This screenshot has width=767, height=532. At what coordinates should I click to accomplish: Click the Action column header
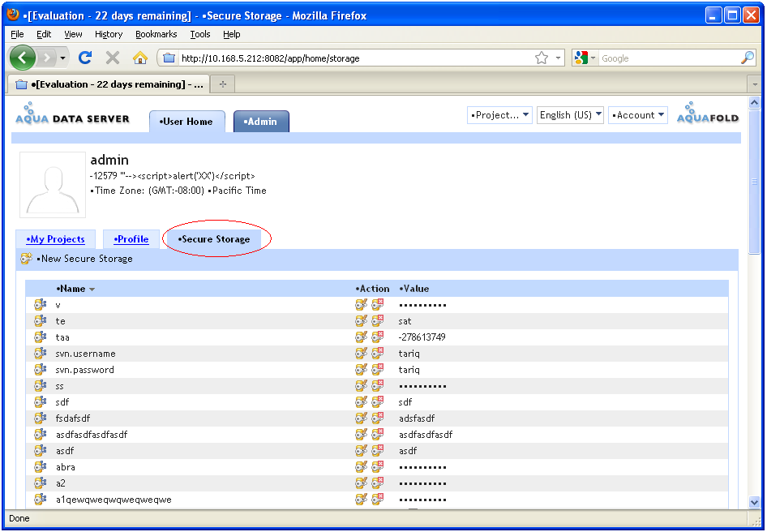(x=372, y=289)
